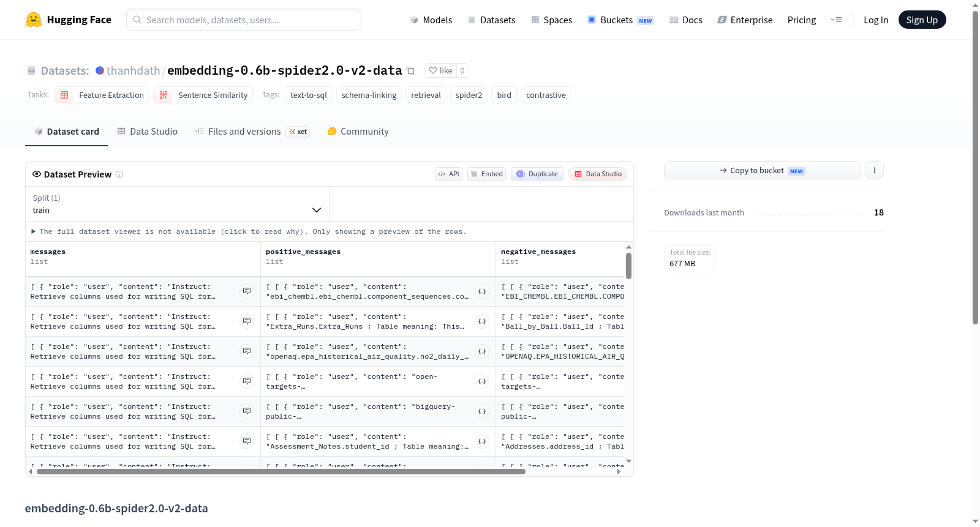Viewport: 980px width, 527px height.
Task: Click table scroll down arrow
Action: click(x=628, y=462)
